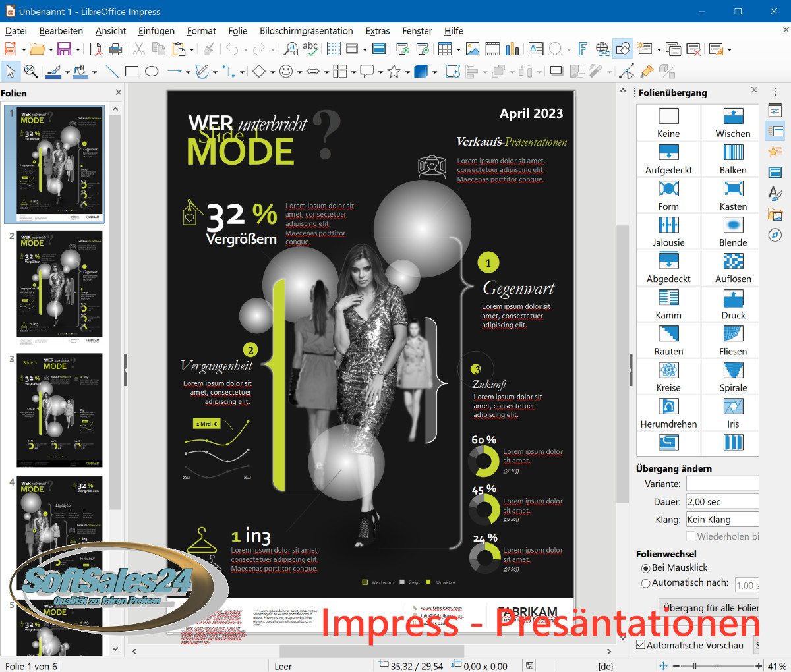Expand the Dauer duration field
Screen dimensions: 791x672
(722, 502)
